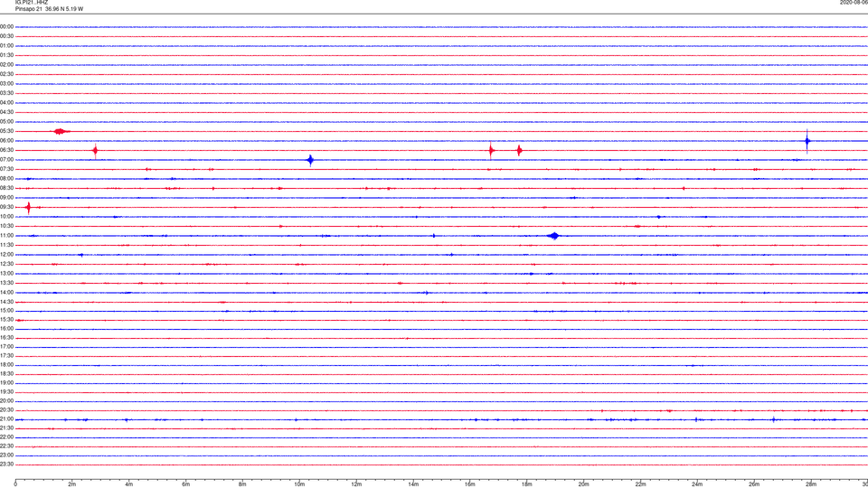The width and height of the screenshot is (868, 488).
Task: Click the 05:30 time label
Action: point(6,131)
